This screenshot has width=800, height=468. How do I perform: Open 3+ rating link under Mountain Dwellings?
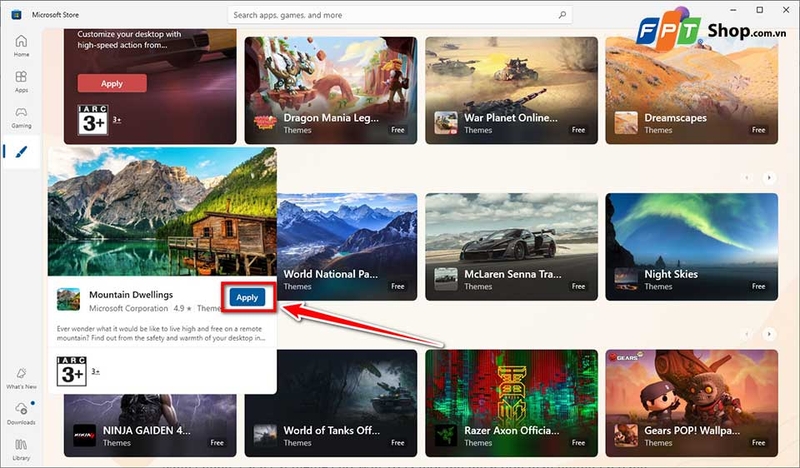point(95,371)
